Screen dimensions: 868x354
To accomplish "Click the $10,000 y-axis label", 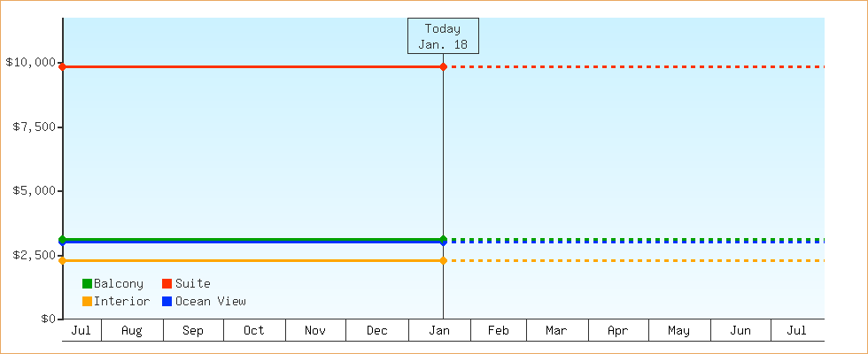I will (x=31, y=63).
